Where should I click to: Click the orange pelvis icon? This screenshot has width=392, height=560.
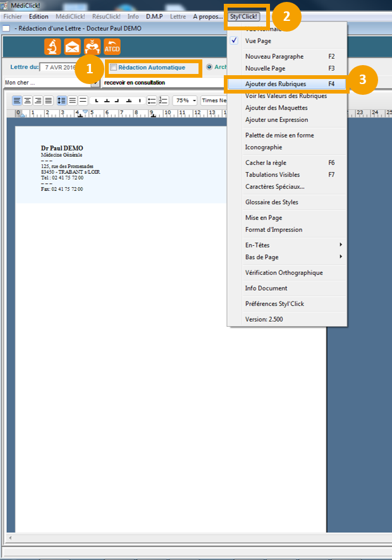pyautogui.click(x=92, y=47)
